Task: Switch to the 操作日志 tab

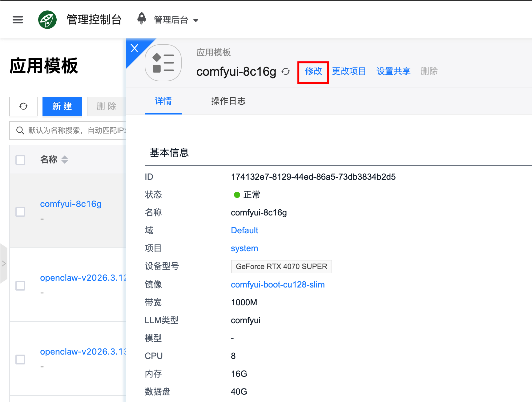Action: tap(228, 101)
